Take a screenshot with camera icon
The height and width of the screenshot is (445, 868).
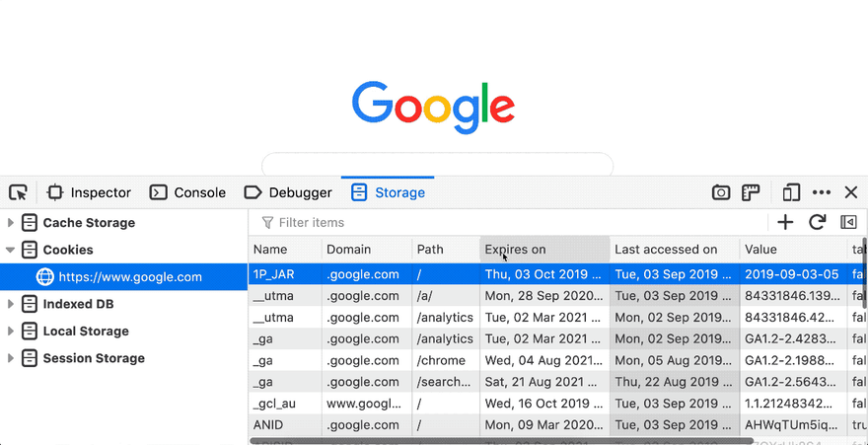point(721,192)
